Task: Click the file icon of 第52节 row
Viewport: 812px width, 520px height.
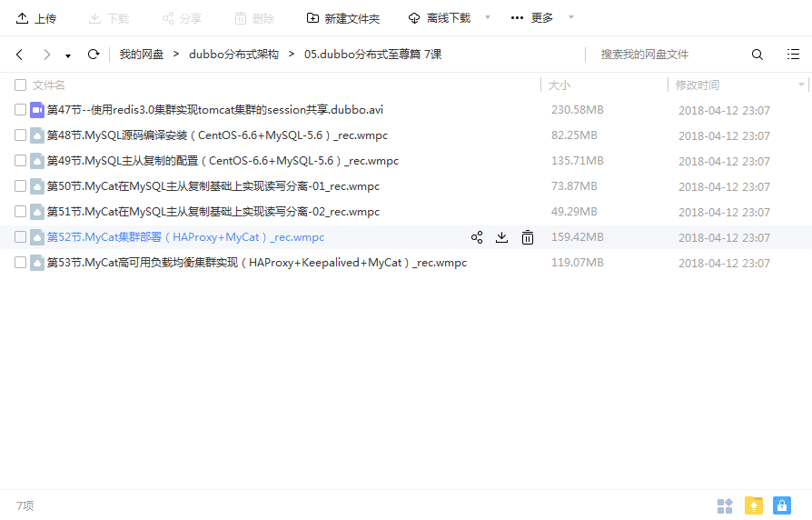Action: [x=36, y=237]
